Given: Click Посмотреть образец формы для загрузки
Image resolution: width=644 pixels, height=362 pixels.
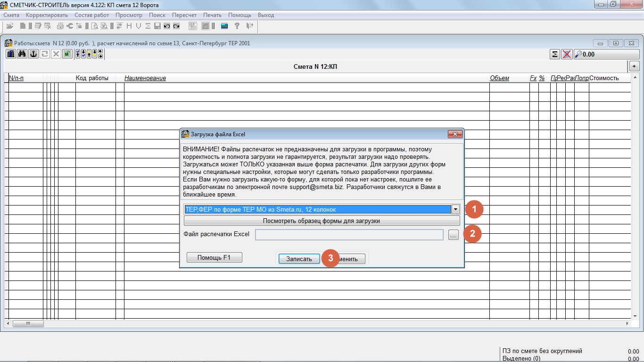Looking at the screenshot, I should [322, 221].
